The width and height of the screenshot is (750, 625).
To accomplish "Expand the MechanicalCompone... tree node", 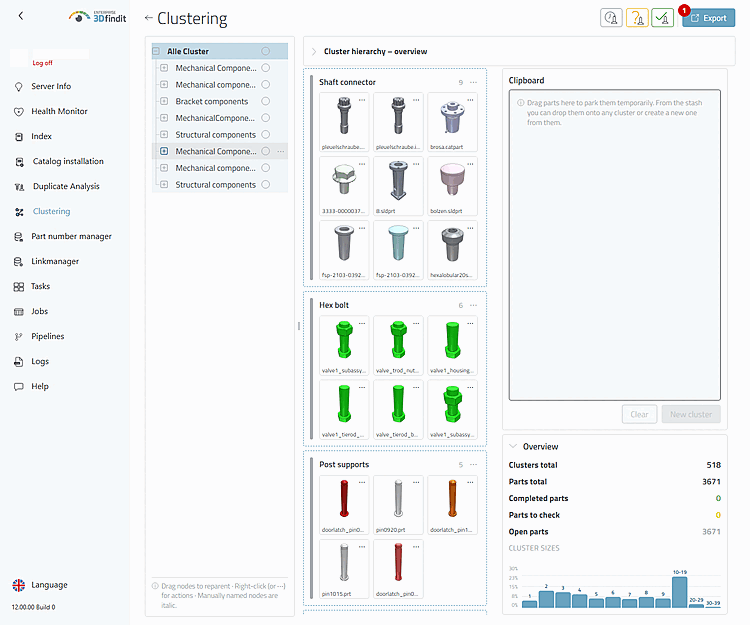I will pyautogui.click(x=164, y=118).
